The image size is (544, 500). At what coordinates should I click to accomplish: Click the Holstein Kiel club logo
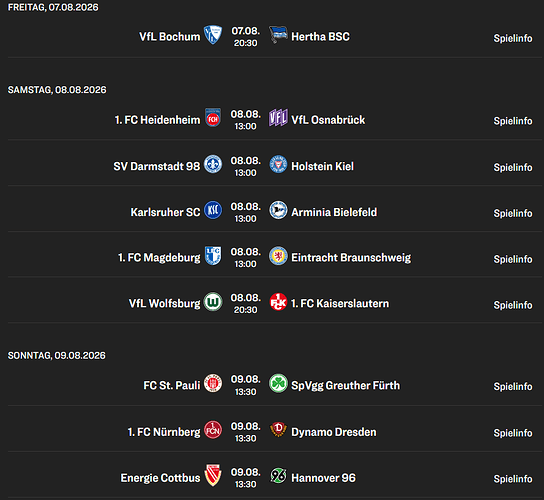pos(278,164)
